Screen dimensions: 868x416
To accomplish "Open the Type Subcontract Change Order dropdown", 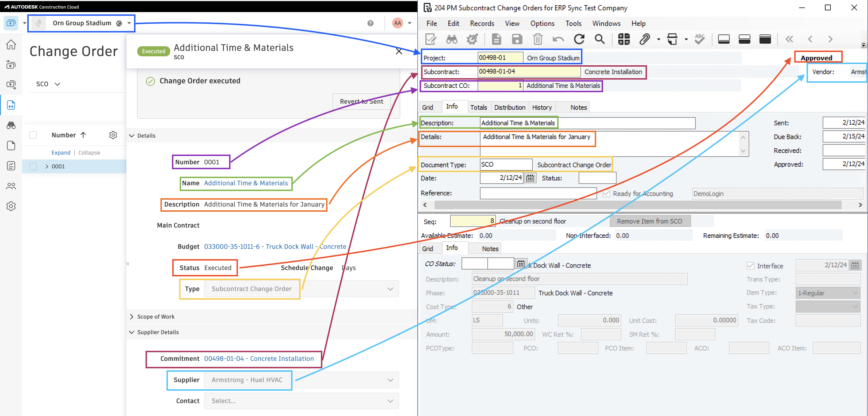I will [x=301, y=289].
